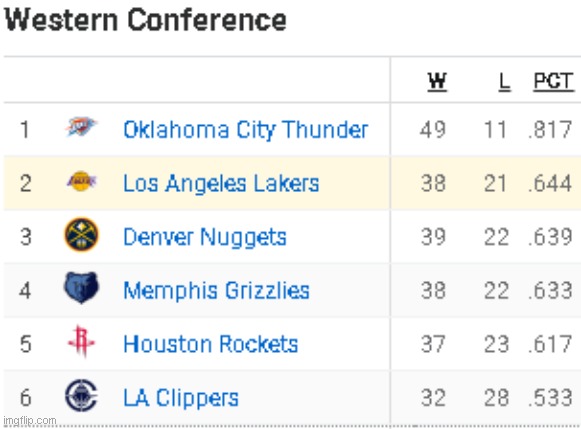This screenshot has width=581, height=429.
Task: Sort standings by the PCT column header
Action: pyautogui.click(x=554, y=82)
